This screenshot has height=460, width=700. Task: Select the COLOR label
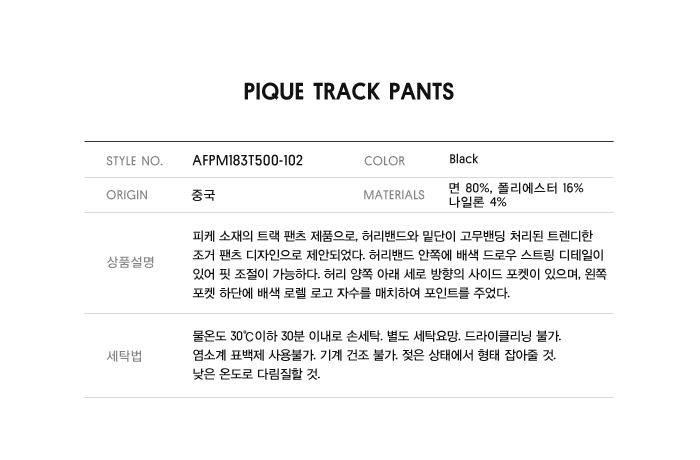[x=384, y=161]
